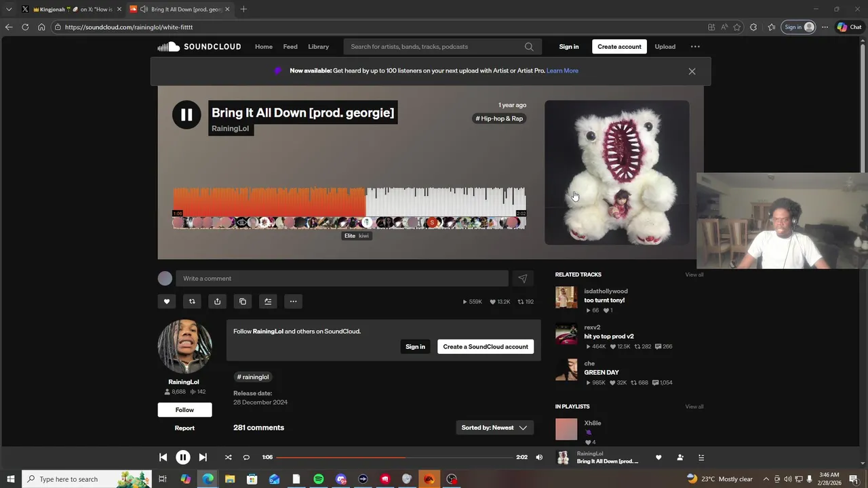
Task: Expand the Sorted by: Newest dropdown
Action: 494,428
